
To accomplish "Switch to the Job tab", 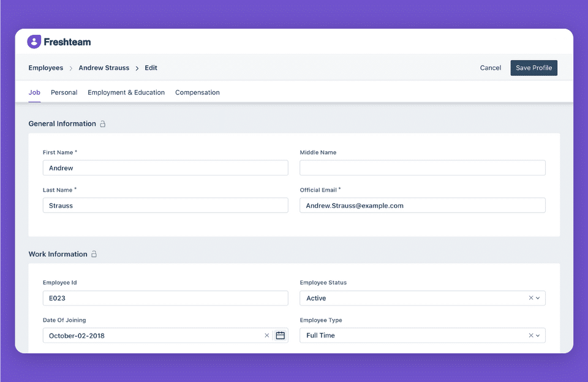I will pos(34,92).
